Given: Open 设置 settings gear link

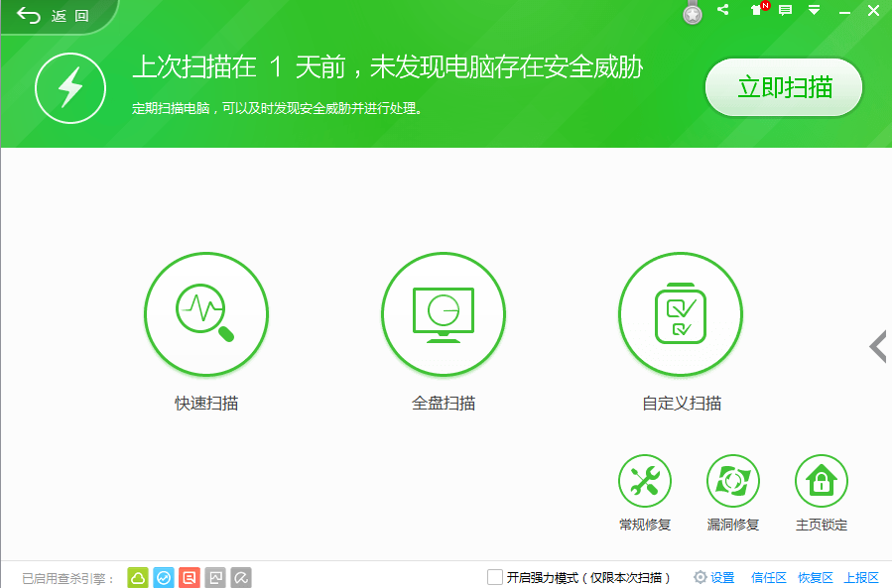Looking at the screenshot, I should (714, 578).
